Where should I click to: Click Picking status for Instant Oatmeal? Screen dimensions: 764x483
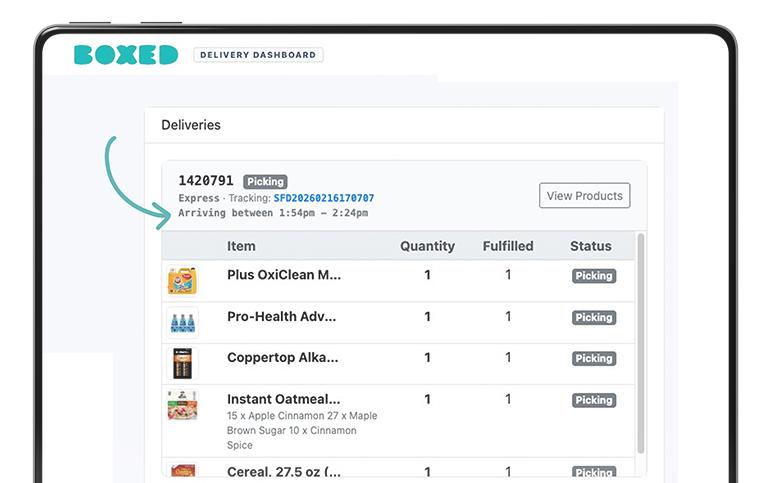tap(594, 401)
